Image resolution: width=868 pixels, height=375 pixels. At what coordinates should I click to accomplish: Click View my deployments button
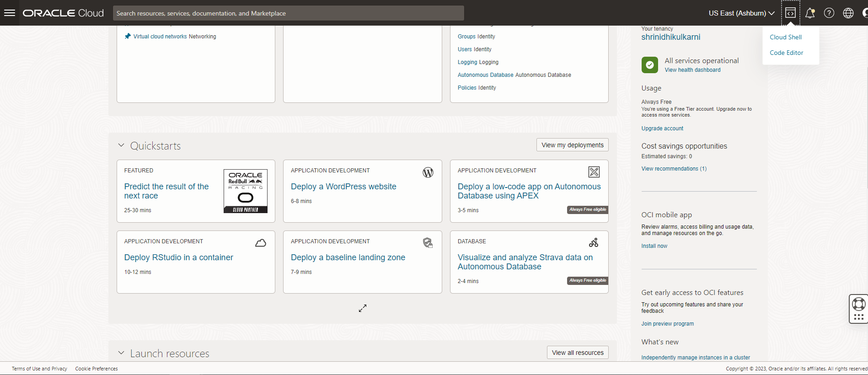pos(573,145)
